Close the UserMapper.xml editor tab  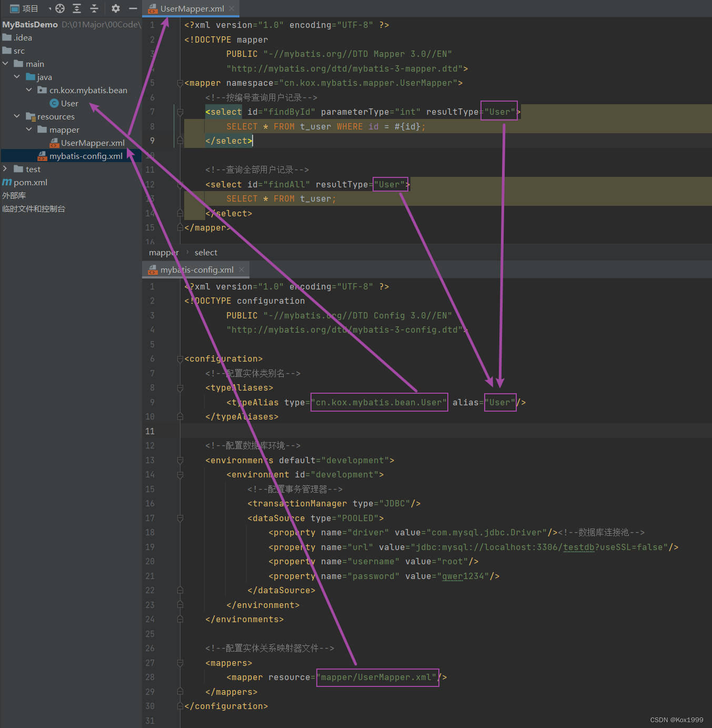[232, 8]
